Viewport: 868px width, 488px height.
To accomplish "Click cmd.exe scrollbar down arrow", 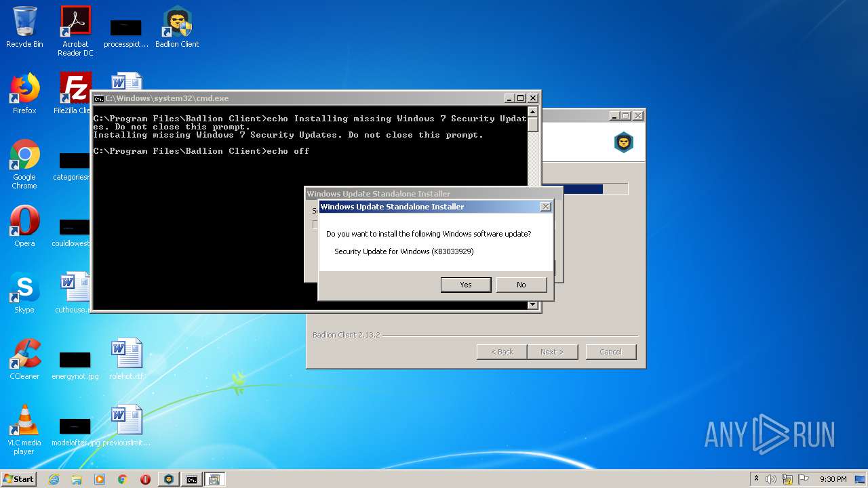I will click(x=533, y=305).
